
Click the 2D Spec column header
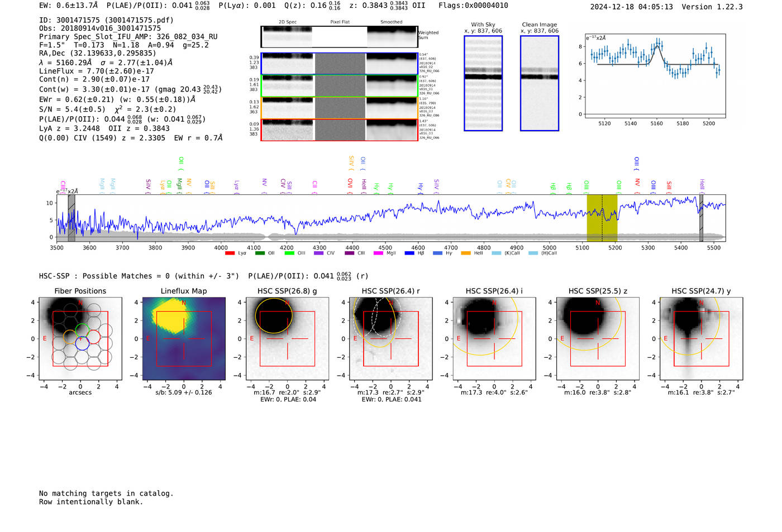(288, 22)
